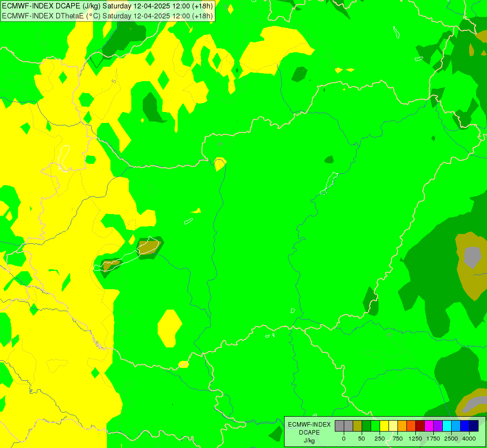Click the navy legend swatch
Image resolution: width=487 pixels, height=448 pixels.
coord(474,426)
